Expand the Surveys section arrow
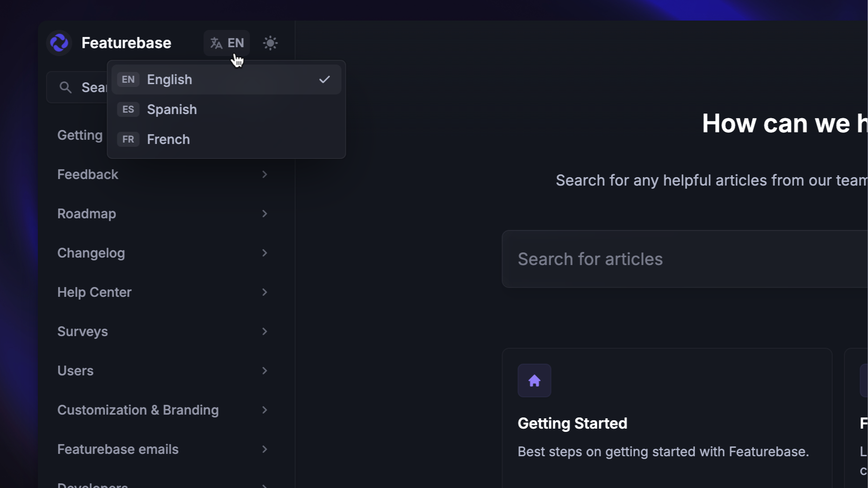868x488 pixels. (265, 331)
